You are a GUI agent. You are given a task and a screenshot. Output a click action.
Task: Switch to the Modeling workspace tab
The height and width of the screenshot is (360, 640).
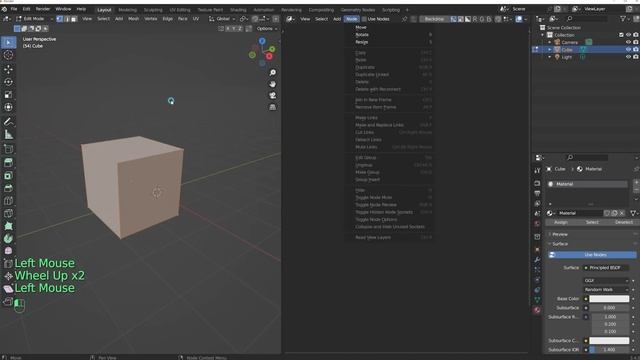[127, 10]
